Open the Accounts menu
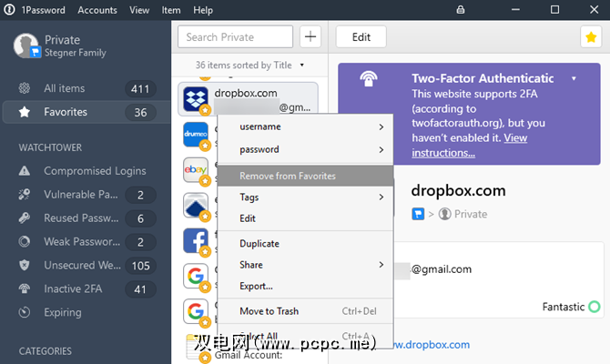 tap(97, 10)
